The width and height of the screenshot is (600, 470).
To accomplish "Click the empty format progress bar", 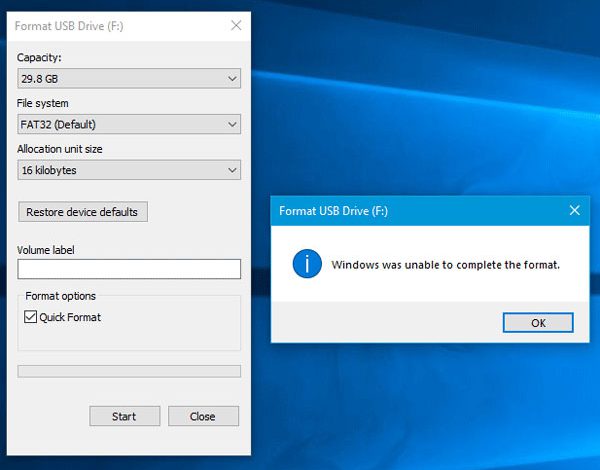I will [129, 371].
